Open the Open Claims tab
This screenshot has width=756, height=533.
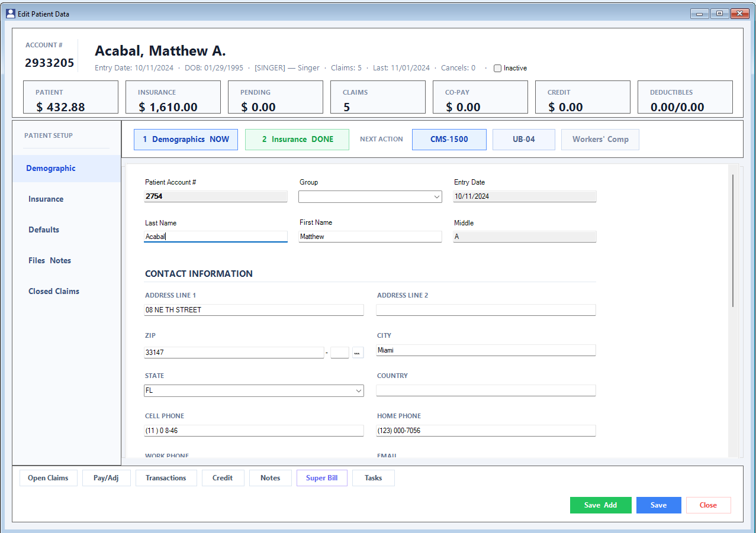tap(48, 478)
